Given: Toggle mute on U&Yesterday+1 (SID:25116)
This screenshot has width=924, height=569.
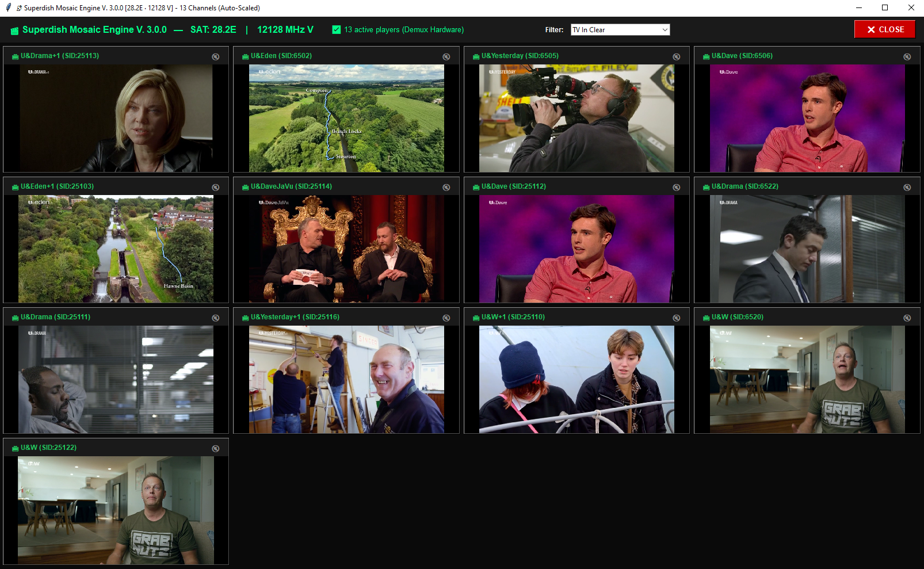Looking at the screenshot, I should (446, 318).
